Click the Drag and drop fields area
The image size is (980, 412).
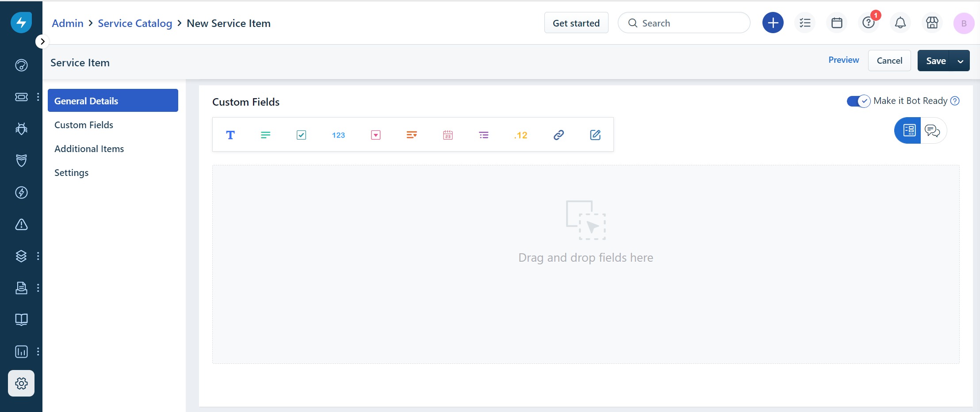click(586, 264)
